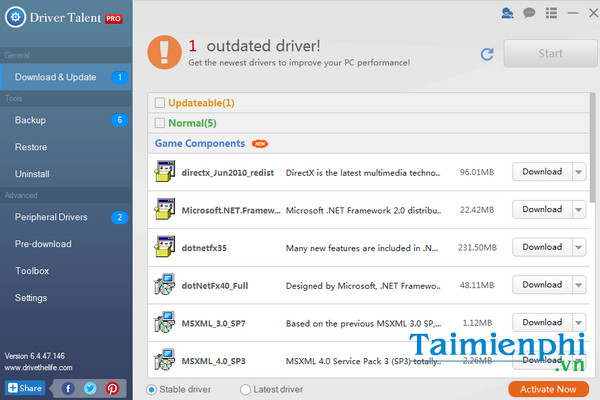
Task: Click the orange outdated driver warning icon
Action: click(x=165, y=52)
